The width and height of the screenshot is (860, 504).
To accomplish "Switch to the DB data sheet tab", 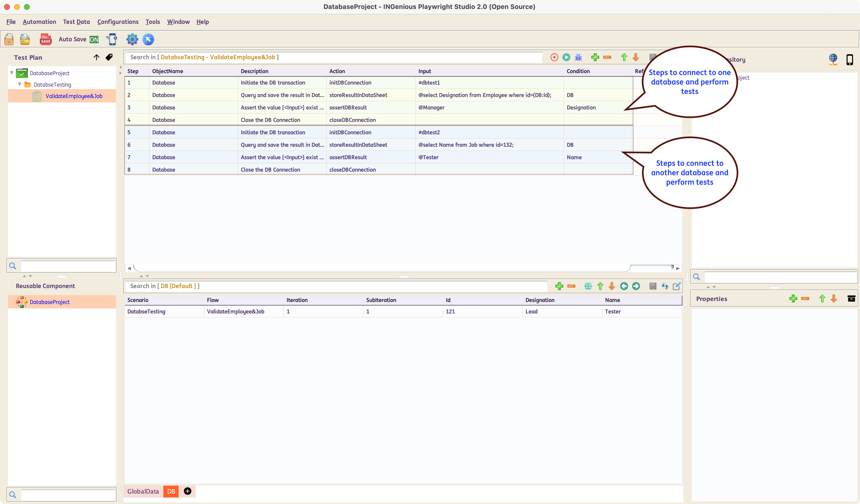I will [x=171, y=491].
